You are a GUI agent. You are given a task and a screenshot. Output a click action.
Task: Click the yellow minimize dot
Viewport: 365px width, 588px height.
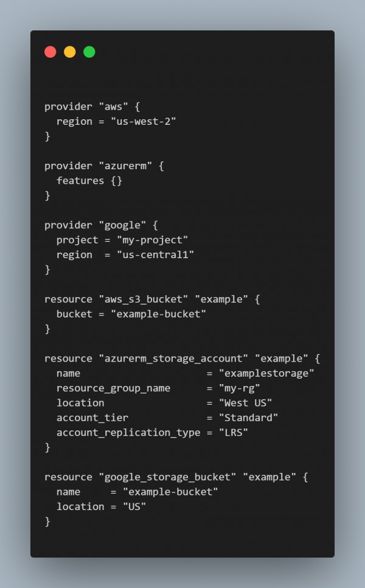click(x=70, y=52)
